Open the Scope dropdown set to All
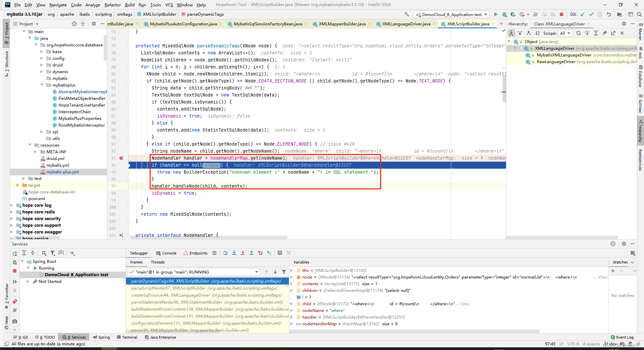The width and height of the screenshot is (644, 350). click(x=565, y=33)
